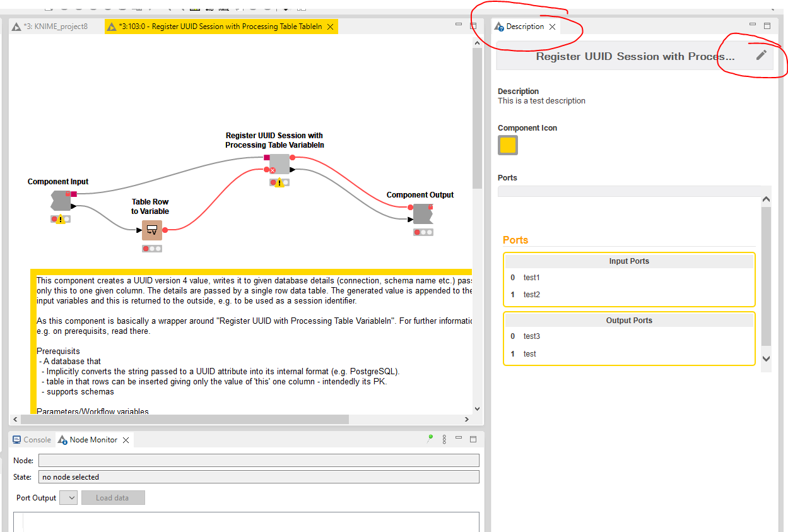Click the State field showing no node selected
This screenshot has height=532, width=788.
coord(259,477)
